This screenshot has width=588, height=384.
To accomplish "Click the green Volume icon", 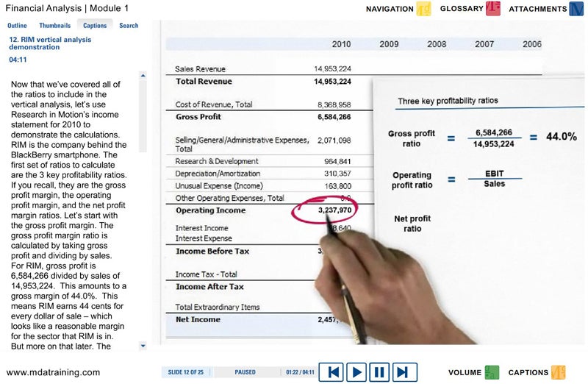I will click(492, 372).
